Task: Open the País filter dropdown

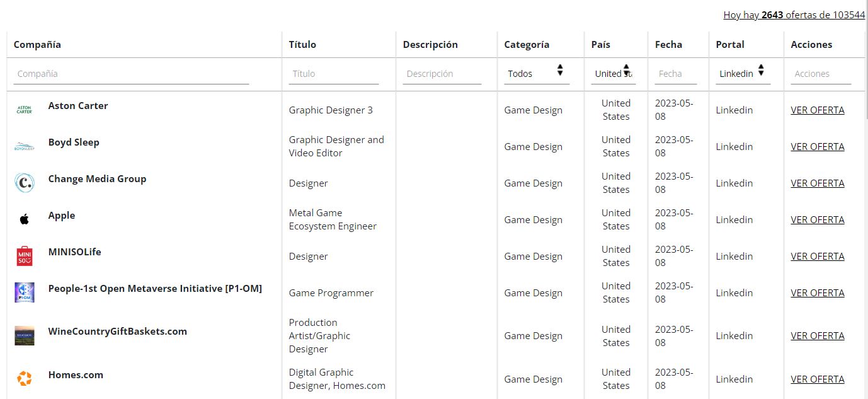Action: click(614, 73)
